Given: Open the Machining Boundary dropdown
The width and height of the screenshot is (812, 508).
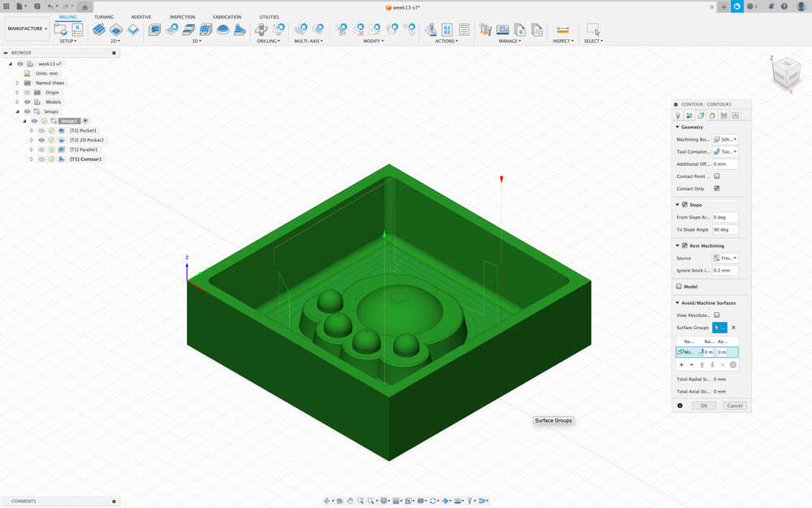Looking at the screenshot, I should tap(725, 140).
